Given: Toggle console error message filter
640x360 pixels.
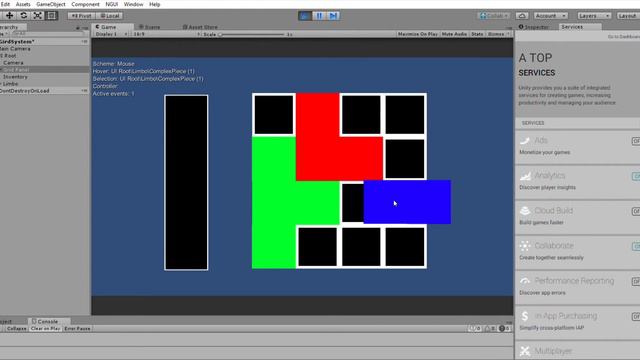Looking at the screenshot, I should [x=504, y=329].
